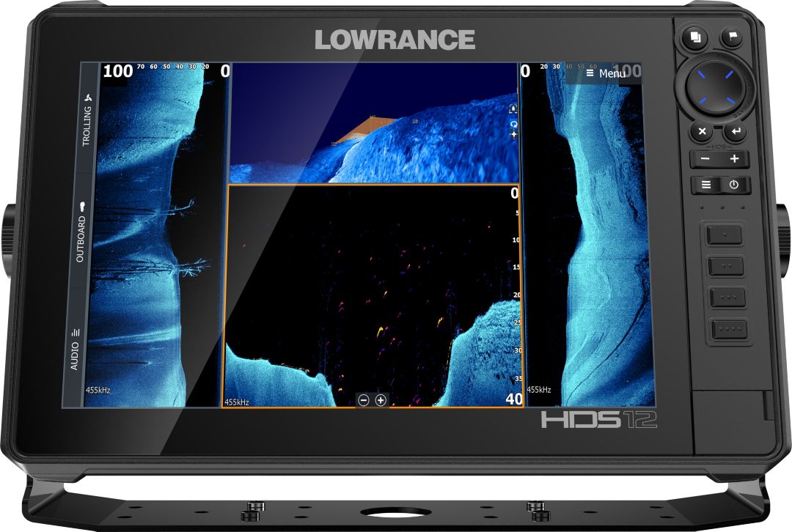The height and width of the screenshot is (532, 792).
Task: Select the left SideScan sonar panel
Action: click(x=150, y=234)
